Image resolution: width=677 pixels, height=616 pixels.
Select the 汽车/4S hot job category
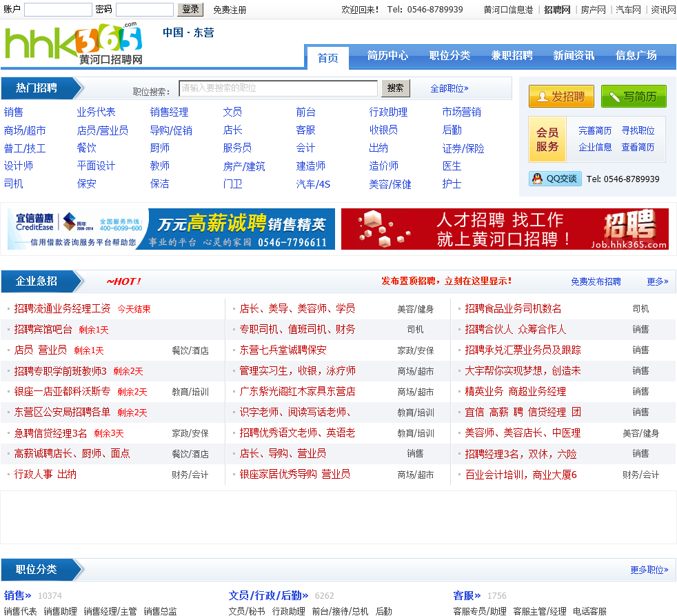click(x=313, y=184)
